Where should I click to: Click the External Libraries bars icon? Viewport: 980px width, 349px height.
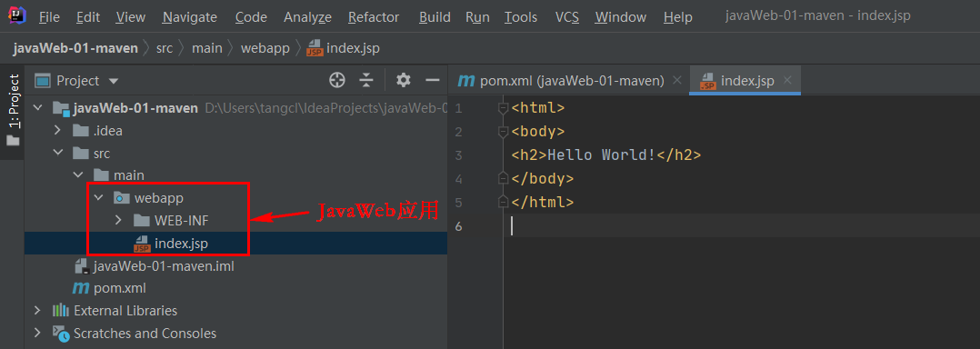tap(61, 310)
